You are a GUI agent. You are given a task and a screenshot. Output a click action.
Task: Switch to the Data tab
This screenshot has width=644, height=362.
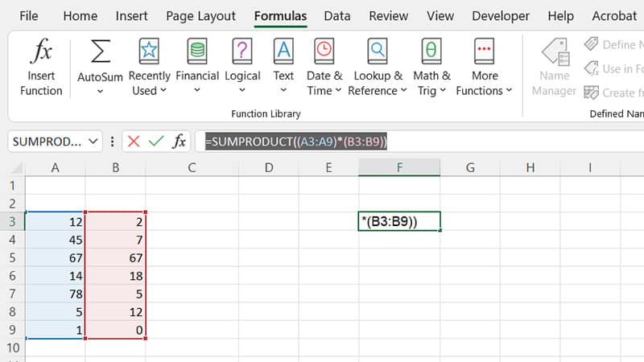point(337,16)
